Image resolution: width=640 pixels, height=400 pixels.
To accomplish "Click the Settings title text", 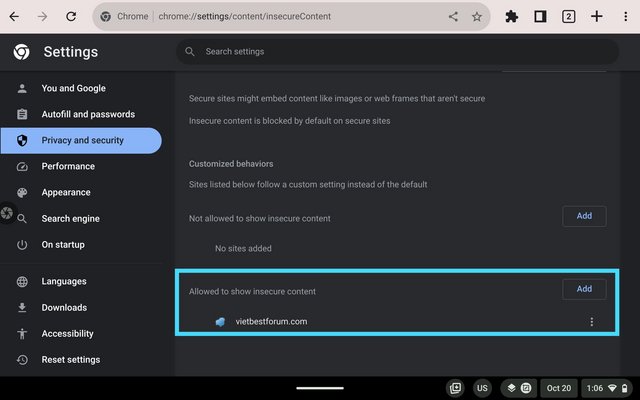I will [71, 52].
